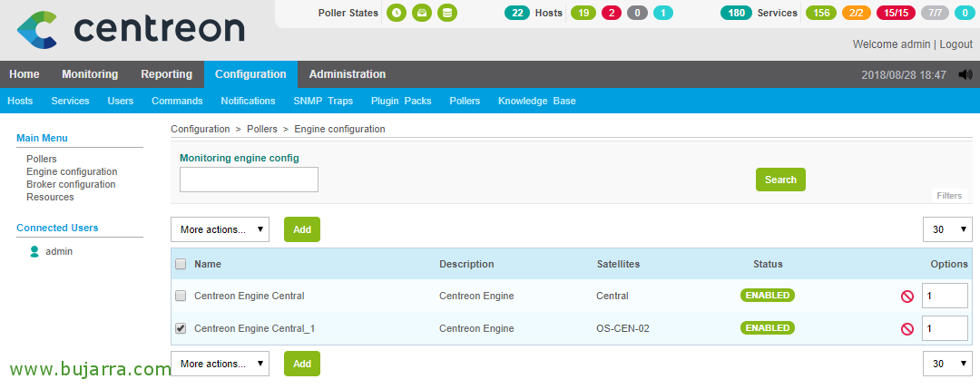
Task: Go to Hosts submenu
Action: (20, 101)
